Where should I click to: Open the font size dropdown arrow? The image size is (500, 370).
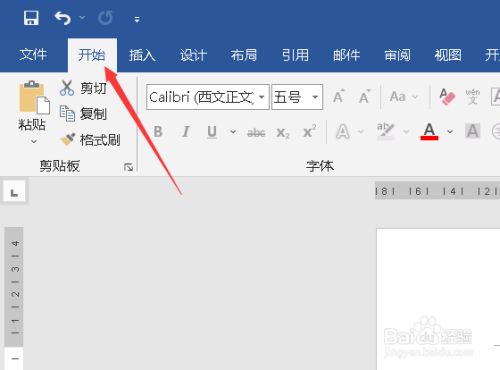315,97
